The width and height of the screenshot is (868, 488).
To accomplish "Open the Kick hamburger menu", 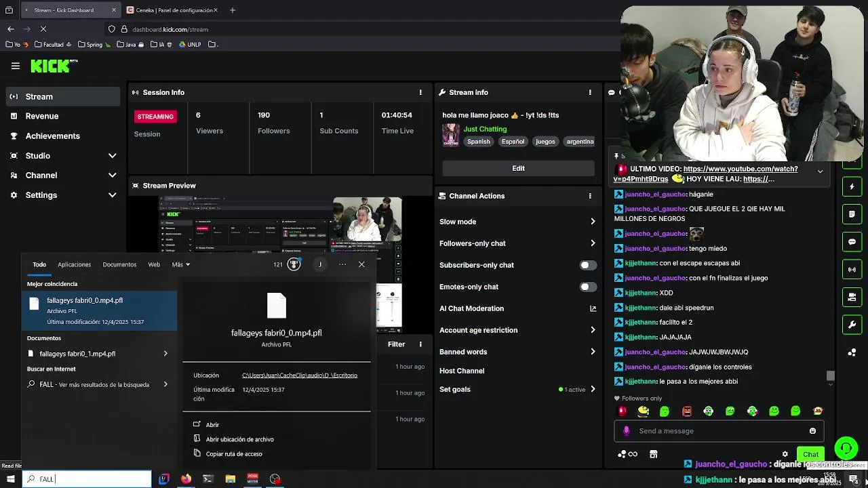I will [15, 66].
